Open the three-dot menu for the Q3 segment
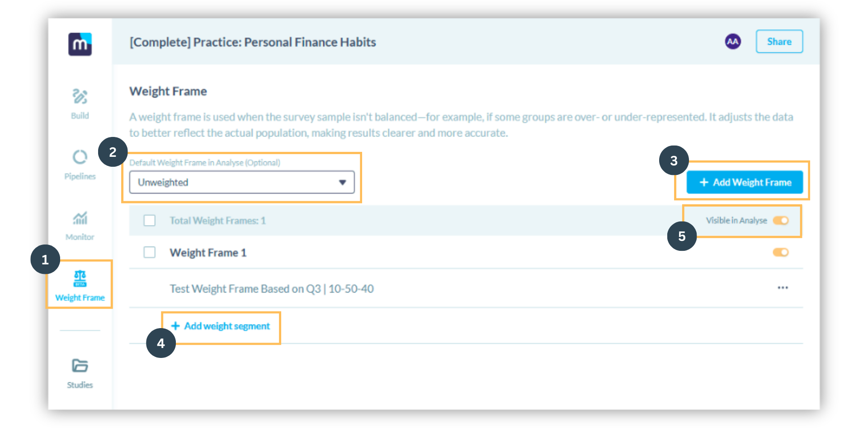Image resolution: width=868 pixels, height=428 pixels. [783, 288]
